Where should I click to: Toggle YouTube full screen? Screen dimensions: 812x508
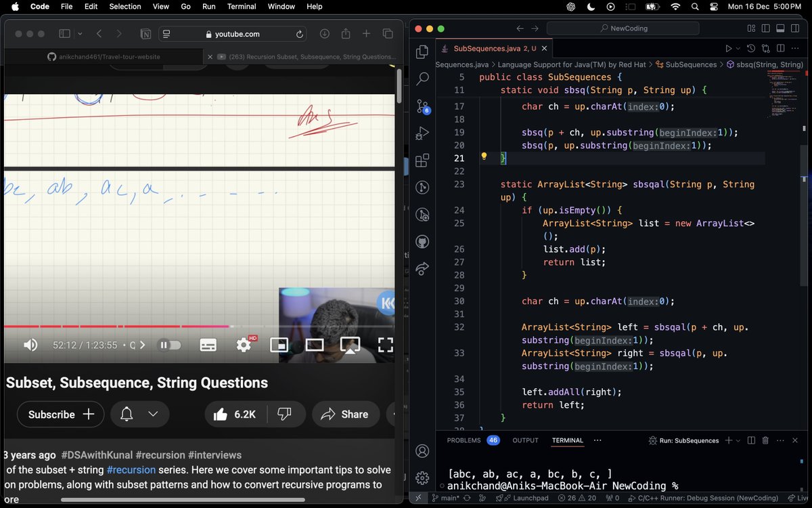pos(385,345)
